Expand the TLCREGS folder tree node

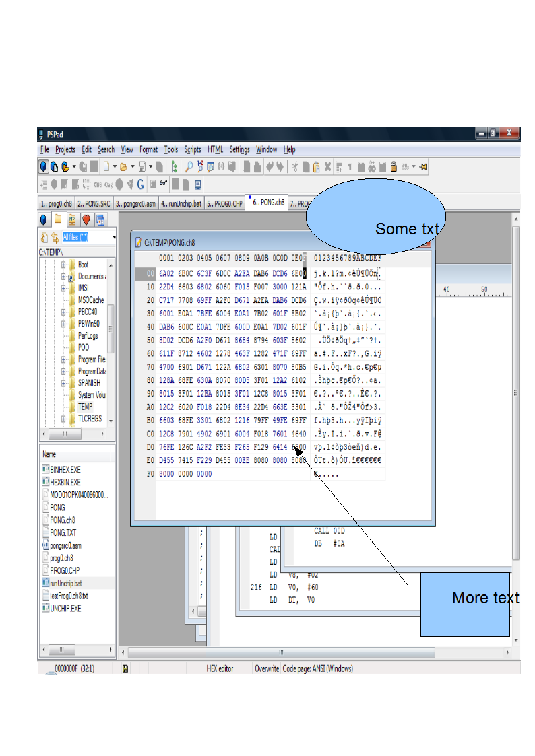(63, 419)
